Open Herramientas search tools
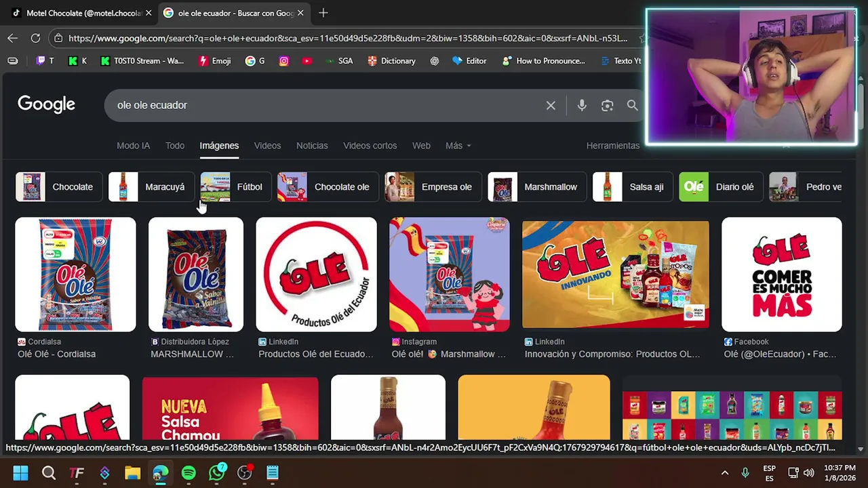This screenshot has height=488, width=868. 613,146
